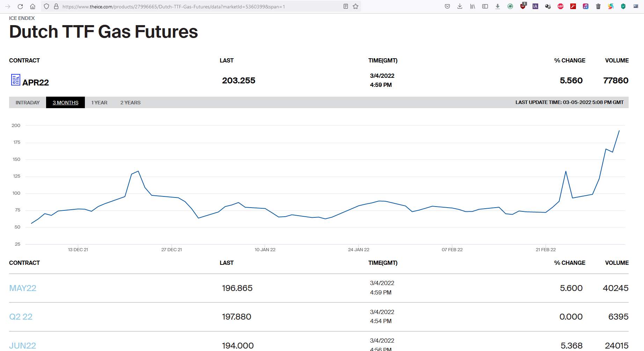Open the Save to Pocket icon
Viewport: 644px width, 351px height.
point(447,7)
